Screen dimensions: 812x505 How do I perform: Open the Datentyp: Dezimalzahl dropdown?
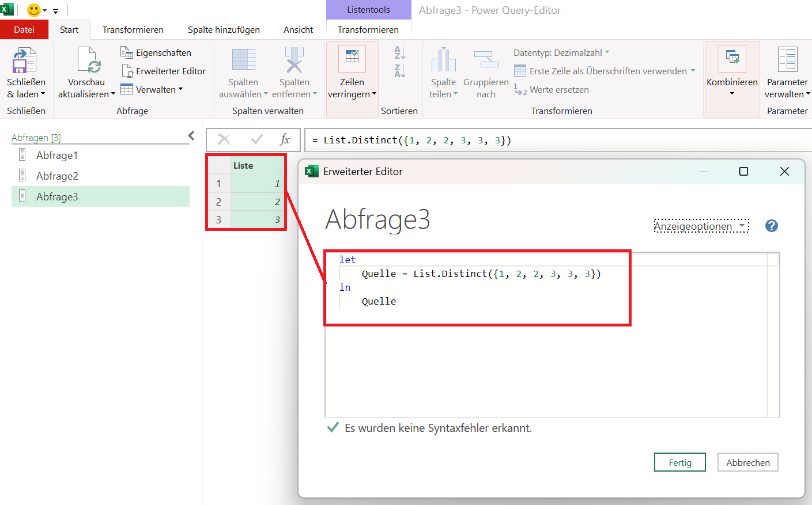[x=561, y=52]
